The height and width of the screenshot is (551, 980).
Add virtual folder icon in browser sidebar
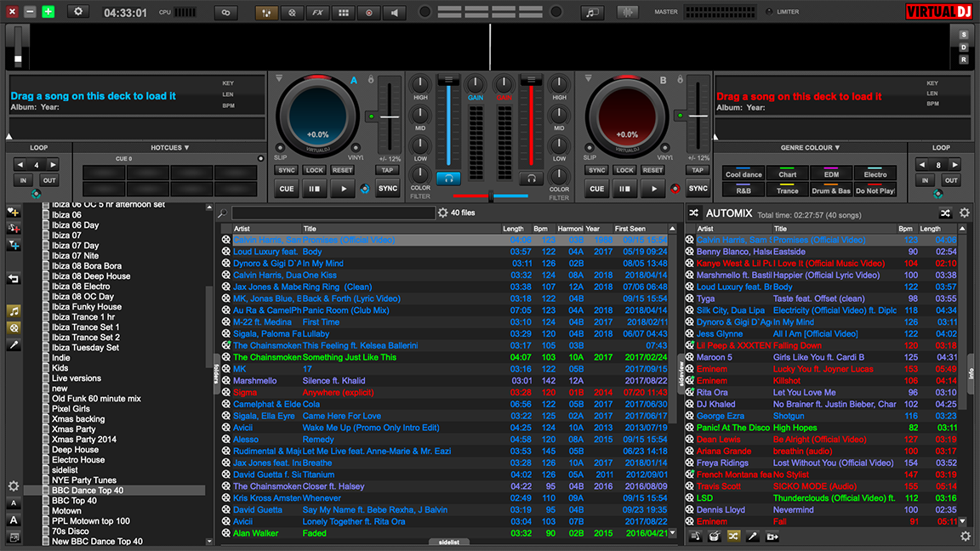[13, 230]
